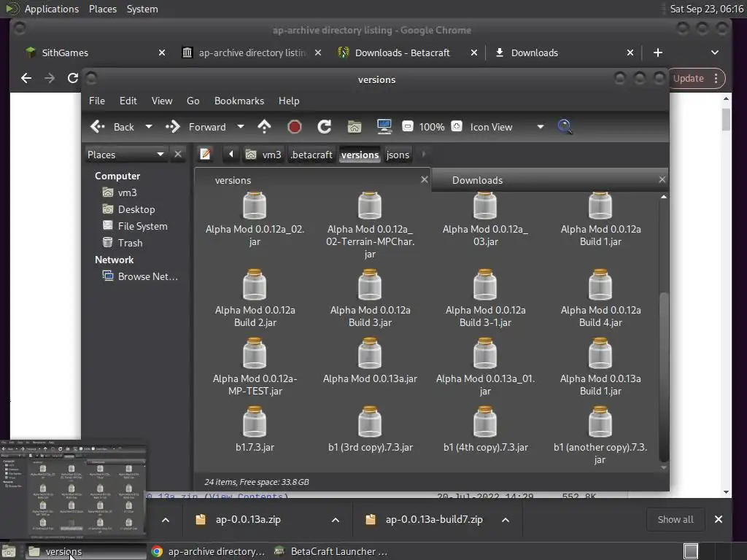This screenshot has width=747, height=560.
Task: Open Desktop in Places sidebar
Action: pos(136,209)
